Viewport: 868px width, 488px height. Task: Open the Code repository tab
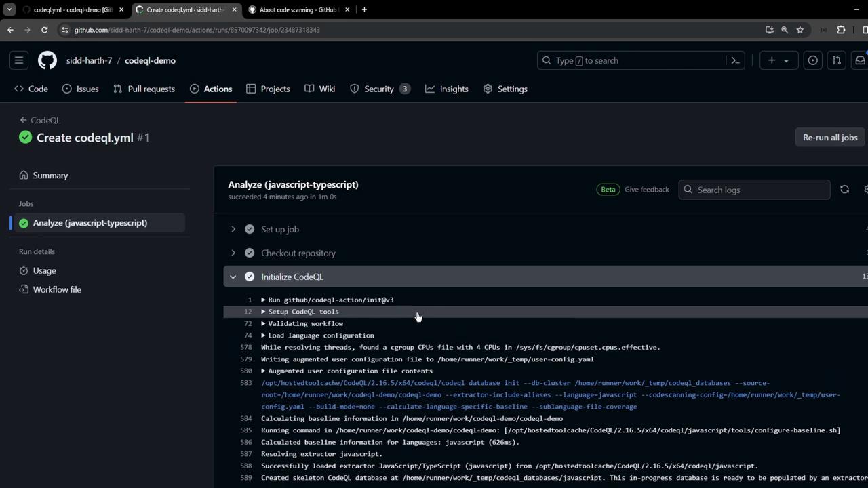31,89
